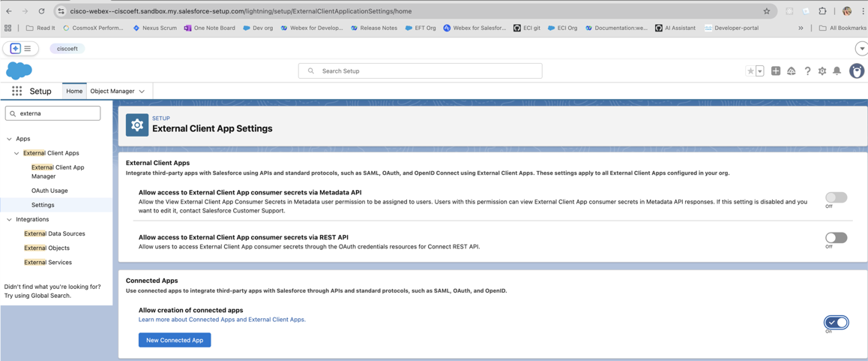Screen dimensions: 868x361
Task: Click the Help question mark icon
Action: 807,71
